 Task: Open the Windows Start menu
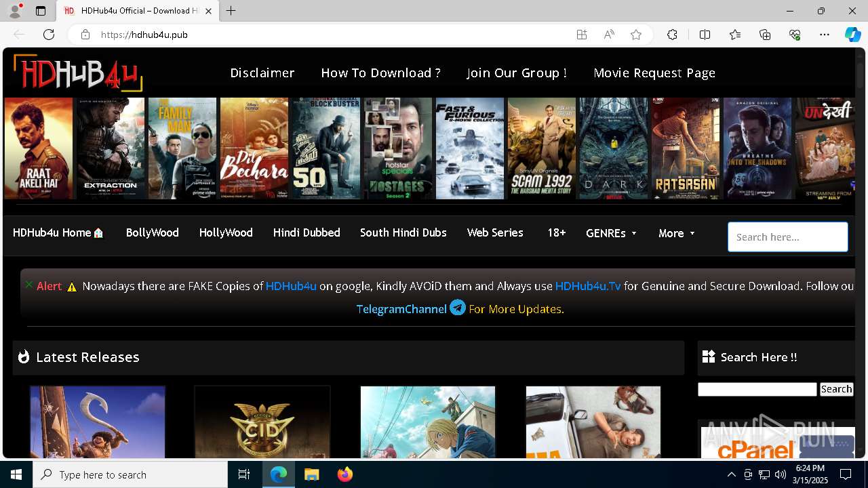(x=16, y=474)
